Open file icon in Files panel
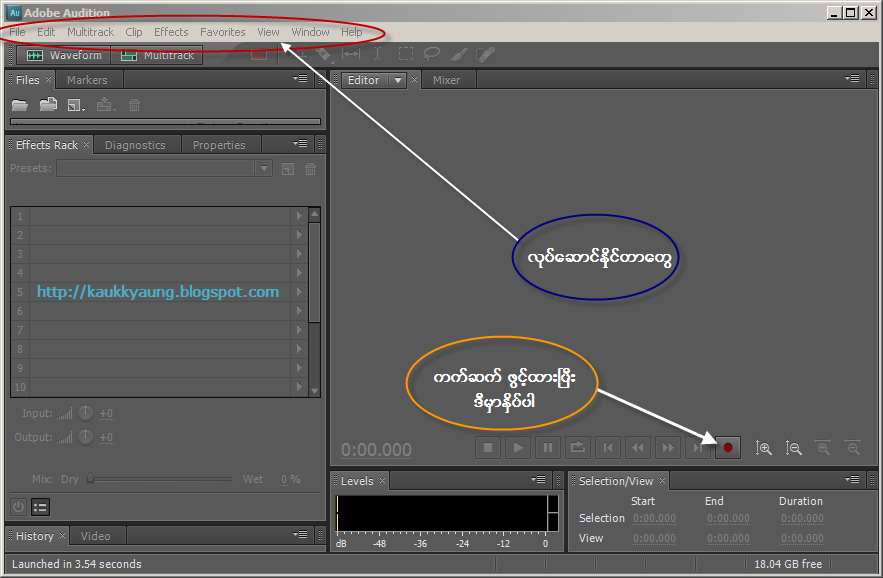The height and width of the screenshot is (578, 883). pyautogui.click(x=20, y=105)
